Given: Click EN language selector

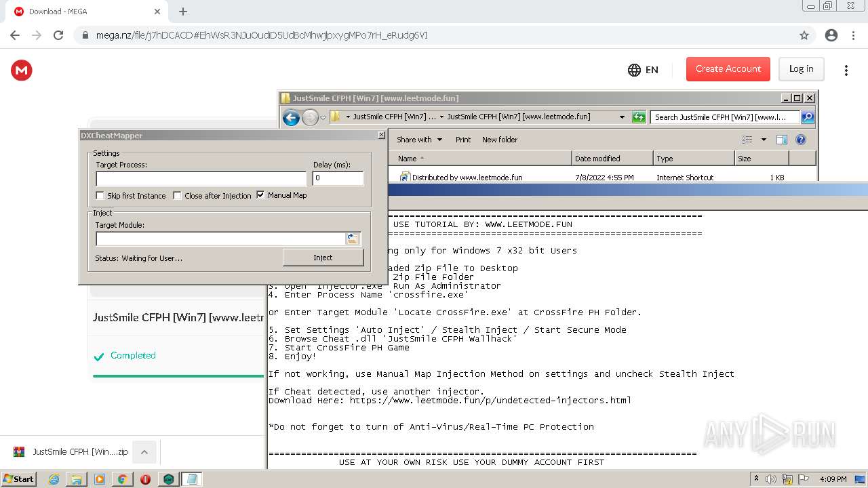Looking at the screenshot, I should pos(652,70).
